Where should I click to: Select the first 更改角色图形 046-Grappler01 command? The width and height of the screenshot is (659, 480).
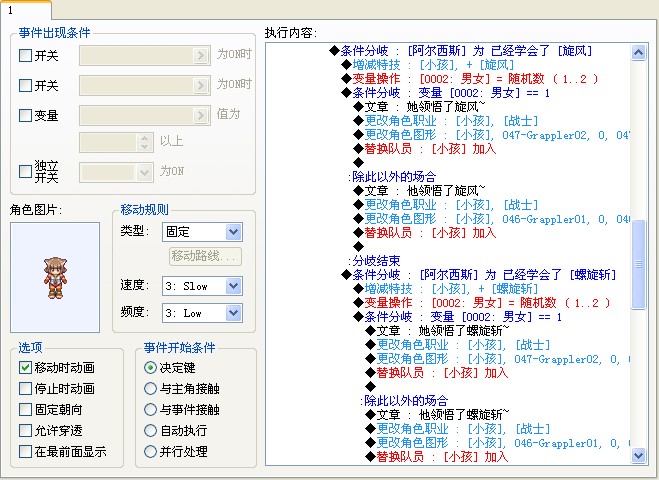coord(491,219)
